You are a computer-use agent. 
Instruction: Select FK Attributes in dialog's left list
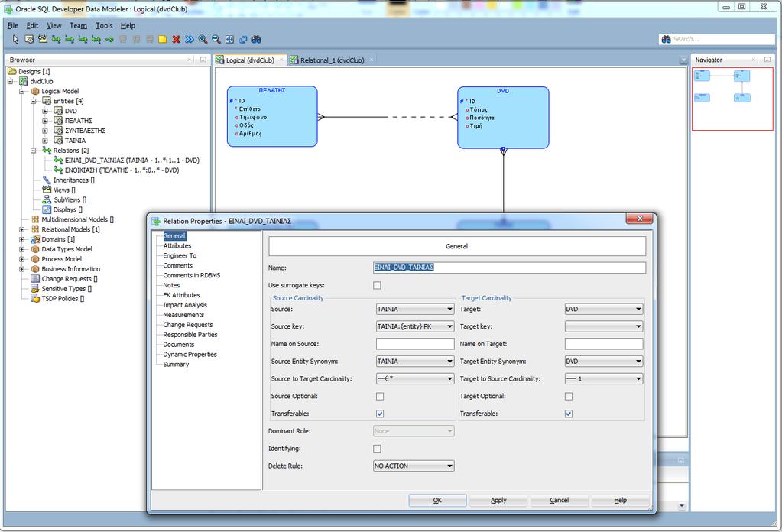181,295
